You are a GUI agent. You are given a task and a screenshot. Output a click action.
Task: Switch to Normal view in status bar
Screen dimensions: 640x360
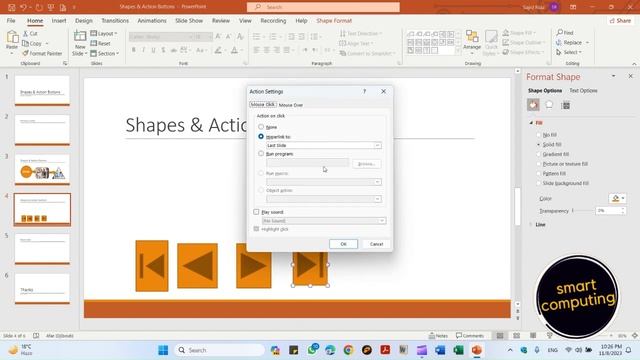(x=500, y=336)
